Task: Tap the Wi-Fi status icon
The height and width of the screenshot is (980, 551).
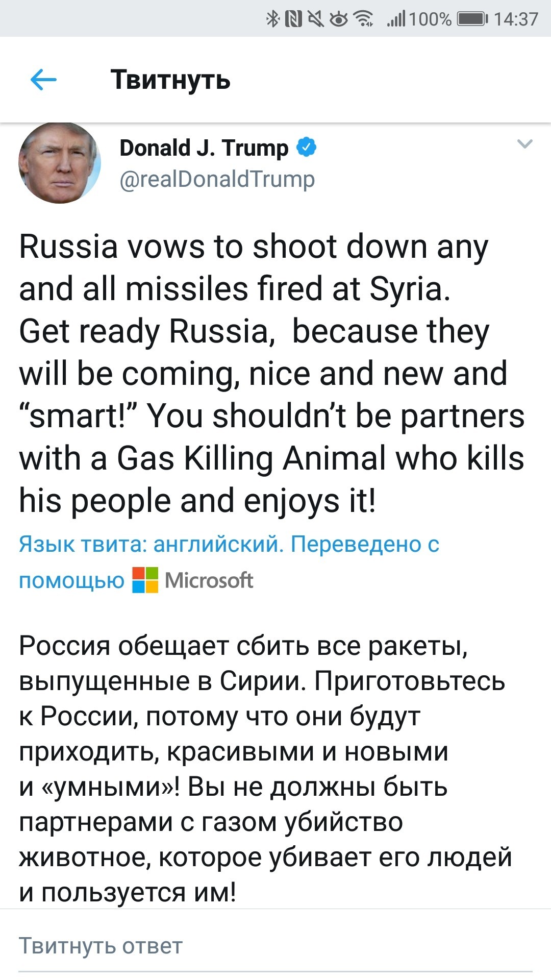Action: (363, 19)
